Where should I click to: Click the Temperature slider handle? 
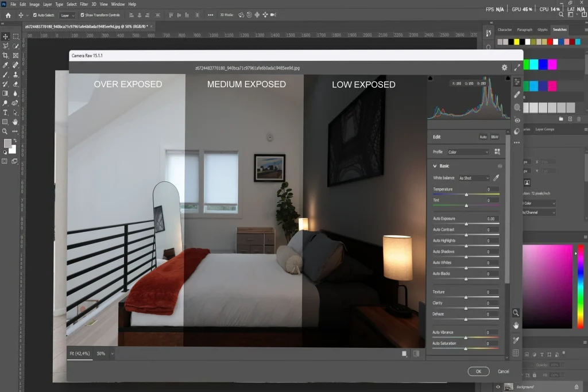coord(466,195)
